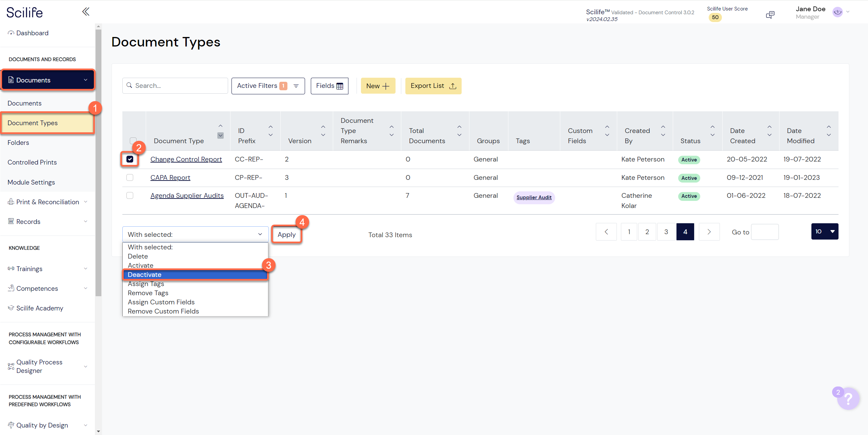
Task: Click the help question mark bubble
Action: pyautogui.click(x=848, y=399)
